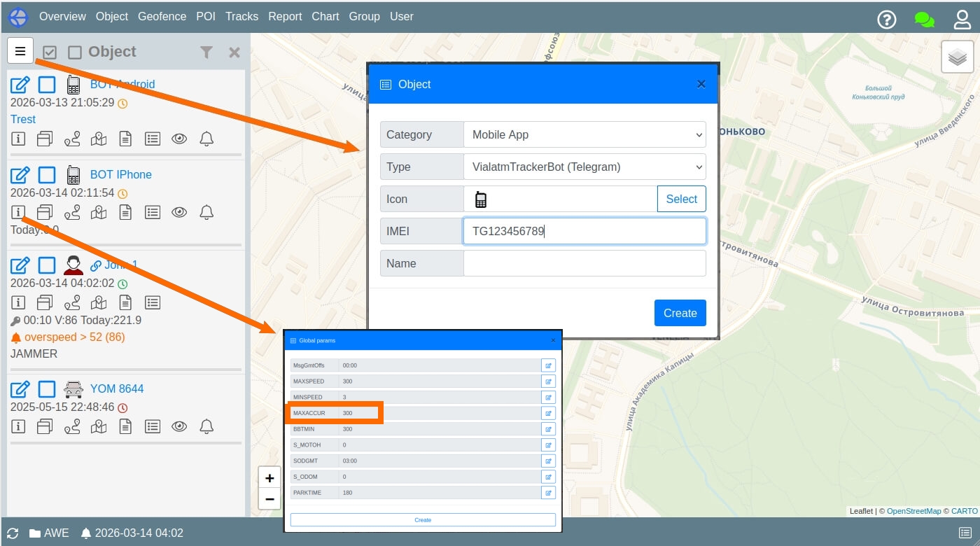The image size is (980, 546).
Task: Click Create in the Object dialog
Action: pyautogui.click(x=680, y=313)
